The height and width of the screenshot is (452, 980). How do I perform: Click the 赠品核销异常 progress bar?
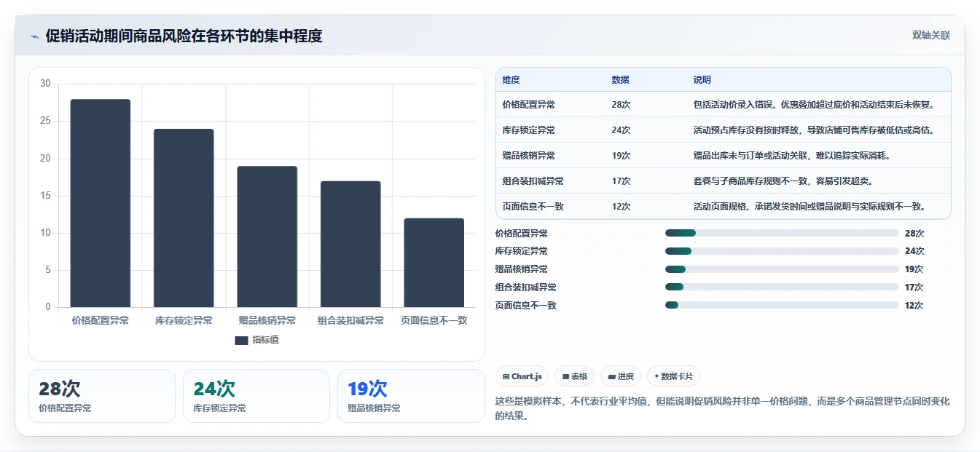(x=782, y=269)
